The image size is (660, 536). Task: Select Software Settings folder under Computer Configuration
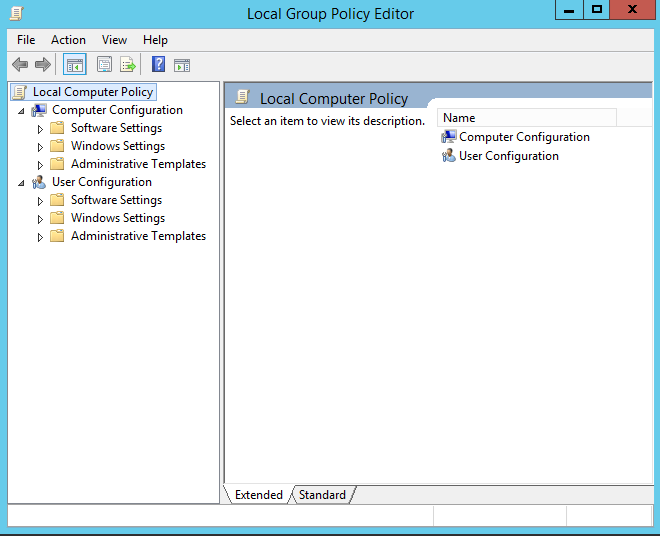[116, 128]
